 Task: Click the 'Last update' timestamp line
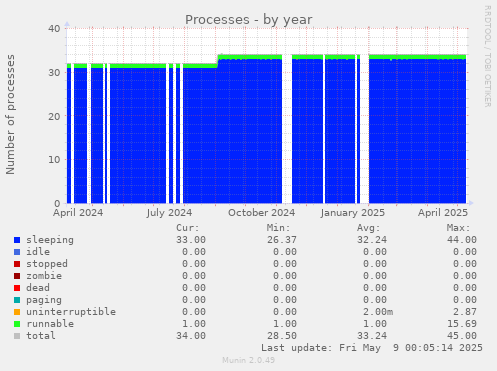pyautogui.click(x=372, y=348)
